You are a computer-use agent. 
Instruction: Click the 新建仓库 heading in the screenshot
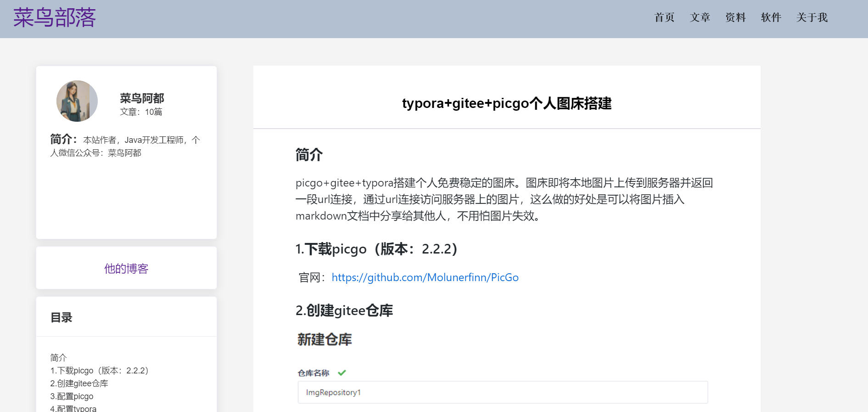(325, 339)
